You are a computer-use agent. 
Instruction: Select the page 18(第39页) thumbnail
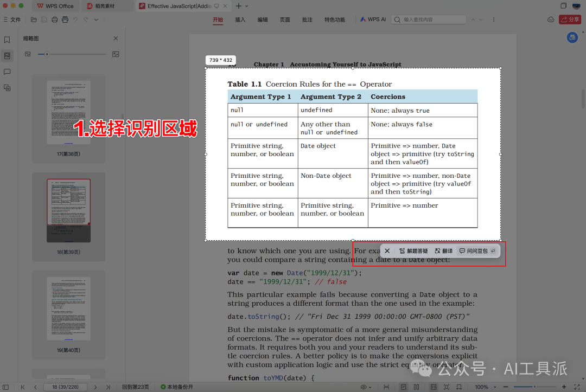pyautogui.click(x=68, y=216)
